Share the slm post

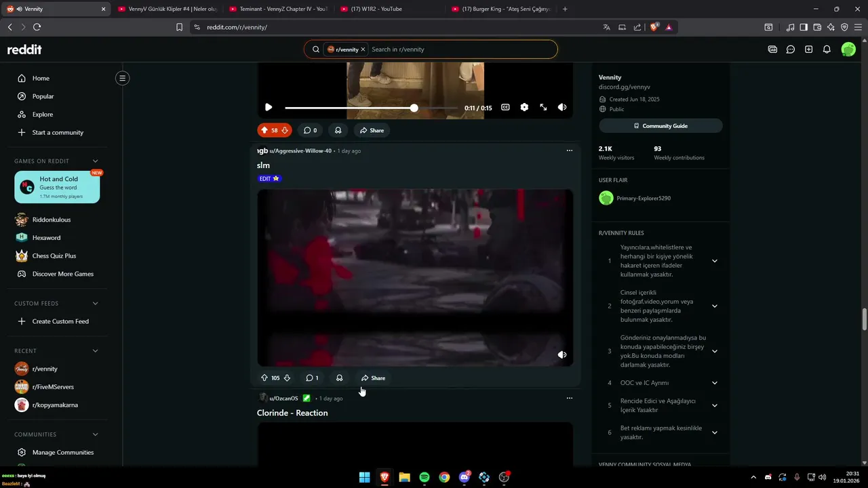(373, 378)
